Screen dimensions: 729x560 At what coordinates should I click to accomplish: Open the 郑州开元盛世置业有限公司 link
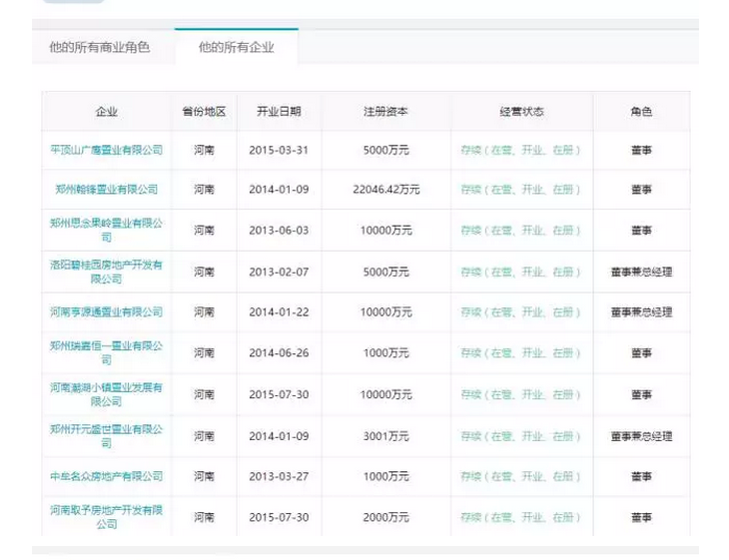(x=106, y=435)
